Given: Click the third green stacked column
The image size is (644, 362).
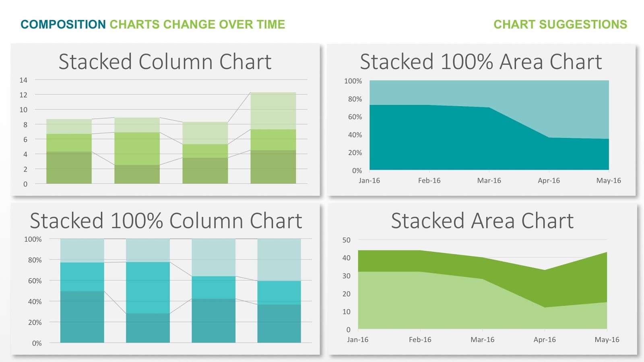Looking at the screenshot, I should tap(205, 153).
